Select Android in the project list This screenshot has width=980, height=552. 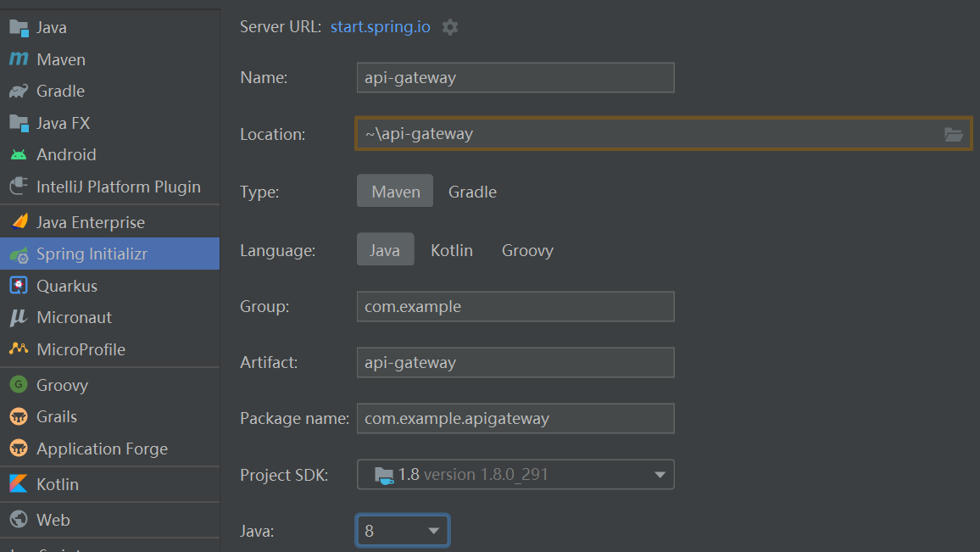click(x=110, y=154)
